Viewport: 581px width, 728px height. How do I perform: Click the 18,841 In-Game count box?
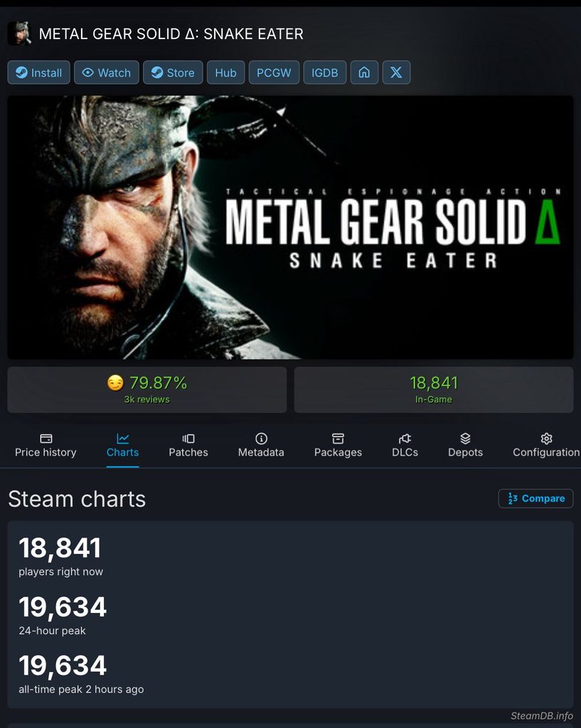434,390
